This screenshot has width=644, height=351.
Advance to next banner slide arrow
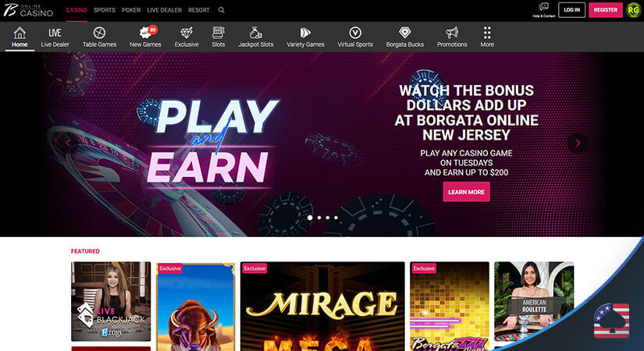[x=578, y=143]
